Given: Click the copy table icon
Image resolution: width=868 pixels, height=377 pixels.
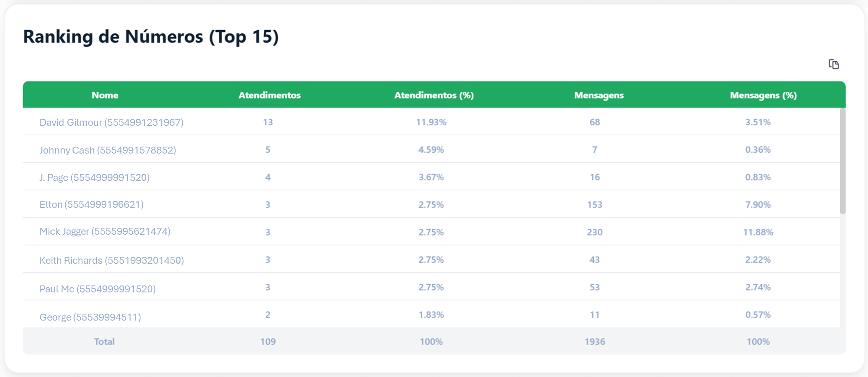Looking at the screenshot, I should (x=834, y=64).
